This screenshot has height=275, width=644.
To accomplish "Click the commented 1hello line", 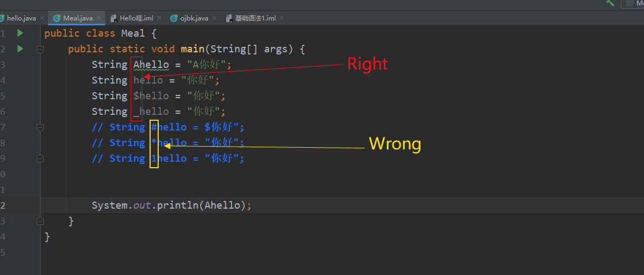I will pos(168,158).
